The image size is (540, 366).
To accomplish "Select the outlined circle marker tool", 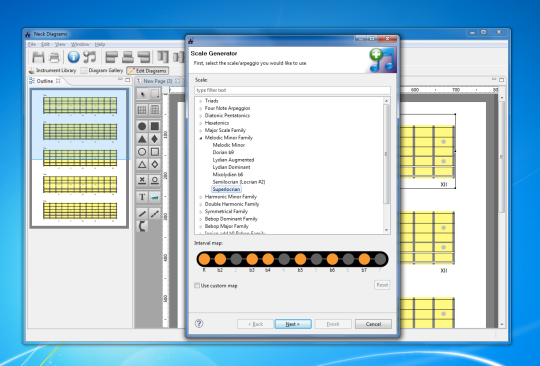I will point(142,152).
